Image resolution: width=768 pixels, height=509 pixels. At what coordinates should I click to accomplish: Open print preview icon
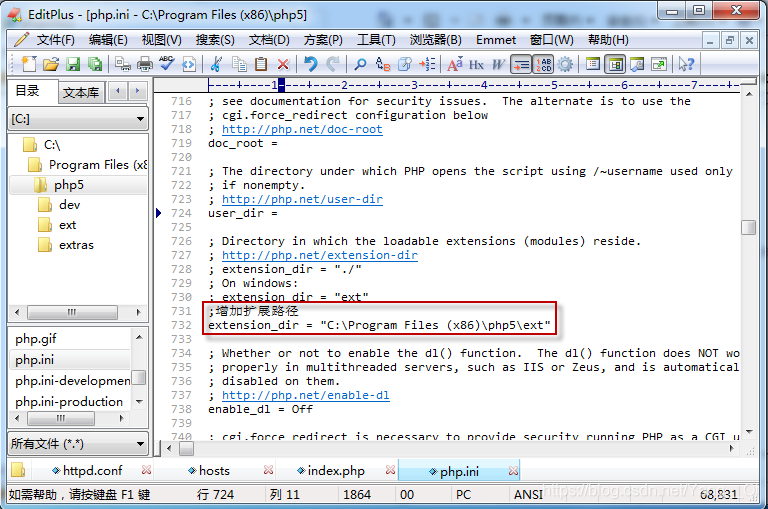122,64
